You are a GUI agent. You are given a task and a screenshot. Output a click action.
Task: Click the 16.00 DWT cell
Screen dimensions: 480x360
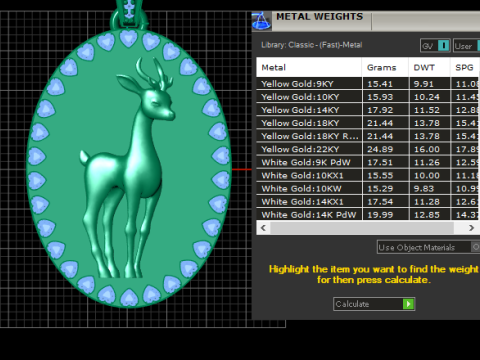pos(430,149)
